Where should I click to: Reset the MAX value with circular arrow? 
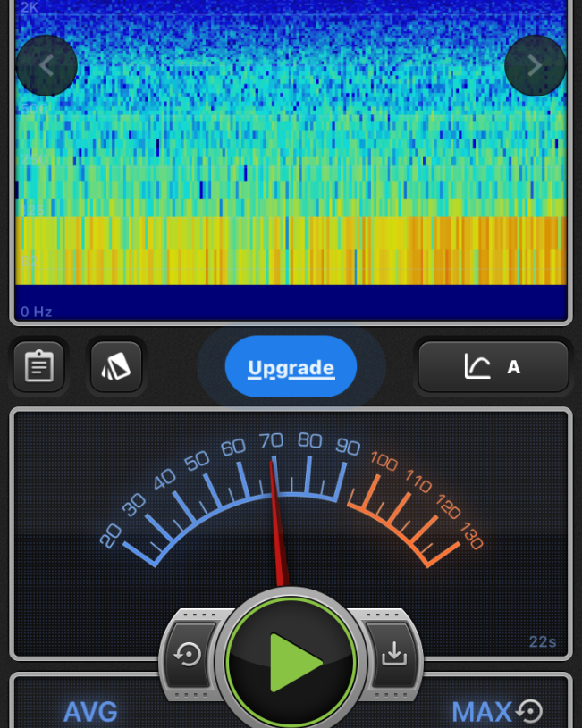(530, 711)
